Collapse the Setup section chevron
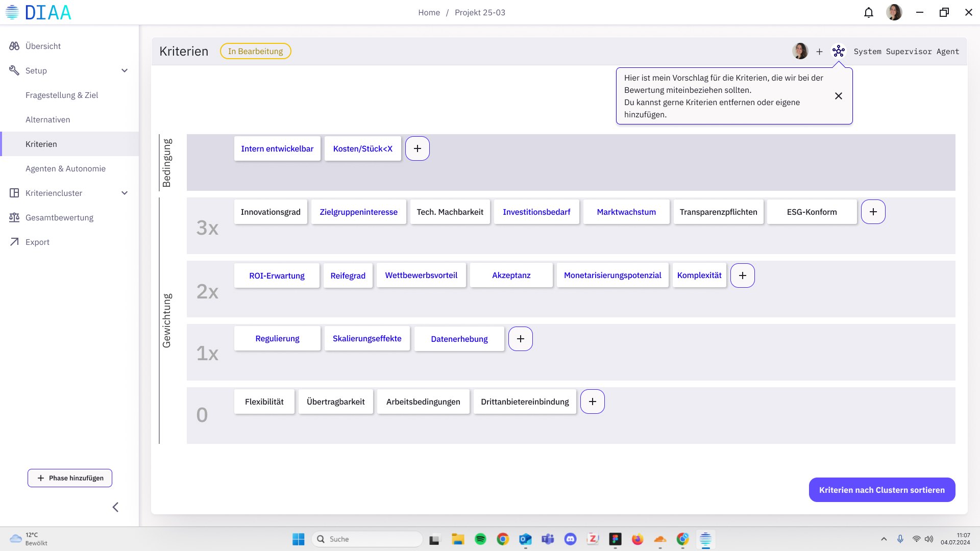 [x=125, y=70]
